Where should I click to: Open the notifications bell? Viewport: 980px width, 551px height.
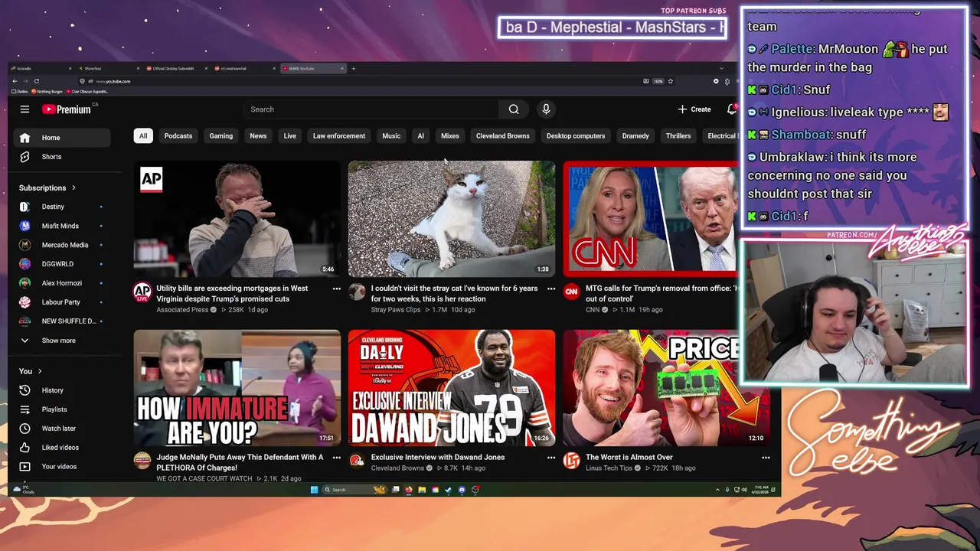pyautogui.click(x=731, y=109)
